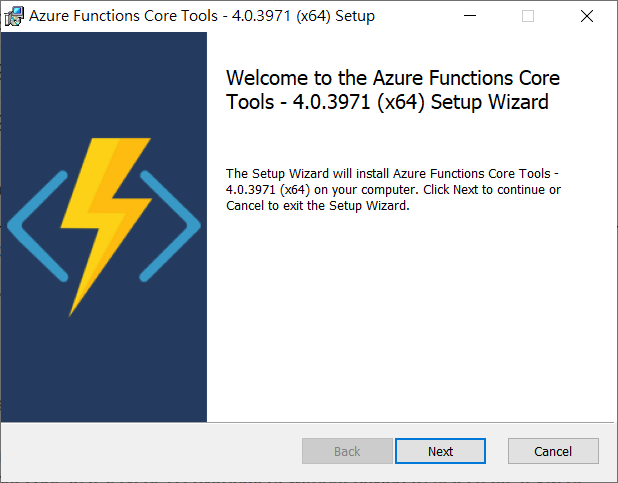
Task: Click the installer icon in the title bar
Action: 14,16
